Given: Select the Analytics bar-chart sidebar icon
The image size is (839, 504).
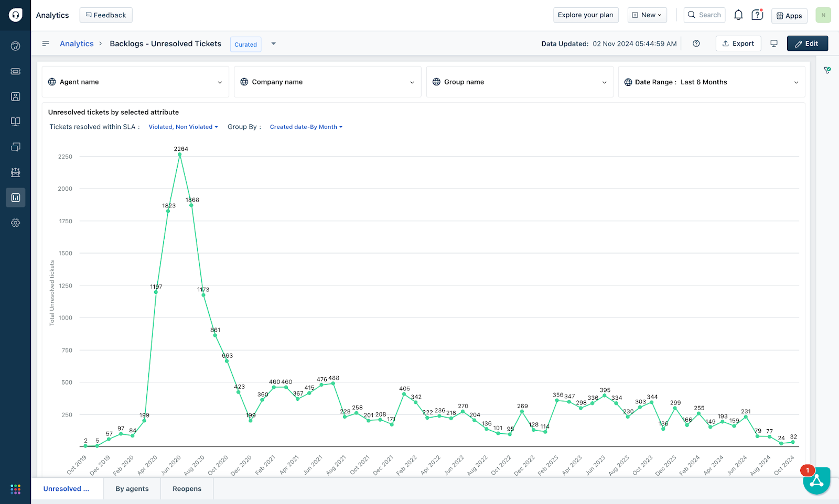Looking at the screenshot, I should pyautogui.click(x=15, y=198).
